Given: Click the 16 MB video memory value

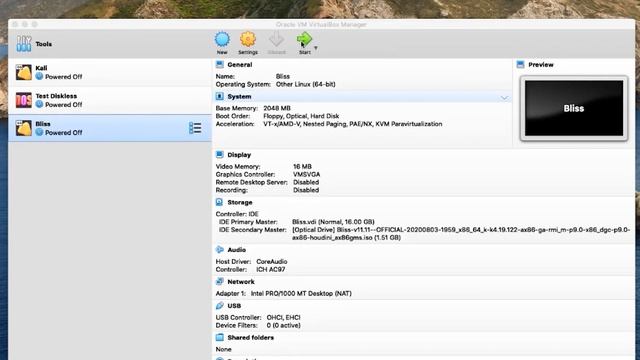Looking at the screenshot, I should point(302,167).
